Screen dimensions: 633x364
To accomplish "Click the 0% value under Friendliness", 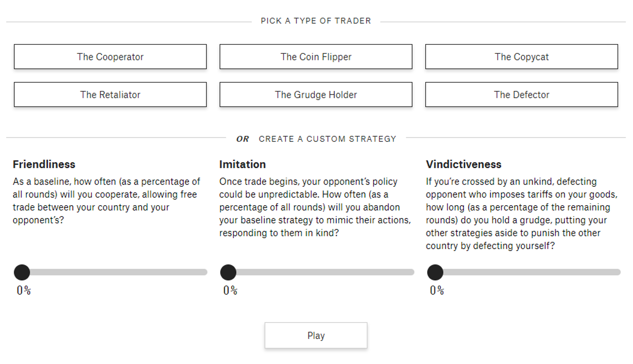I will tap(24, 290).
